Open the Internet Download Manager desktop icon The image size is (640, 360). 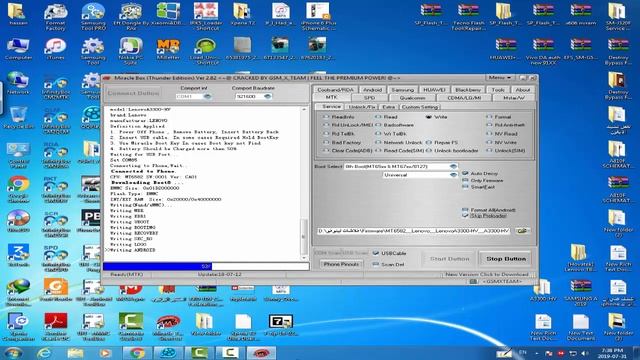[18, 292]
